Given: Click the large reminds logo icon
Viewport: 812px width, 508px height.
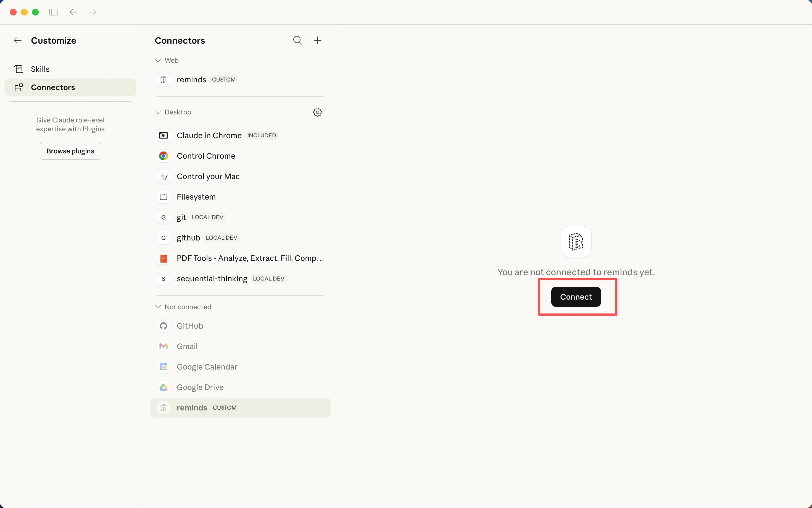Looking at the screenshot, I should pos(576,242).
